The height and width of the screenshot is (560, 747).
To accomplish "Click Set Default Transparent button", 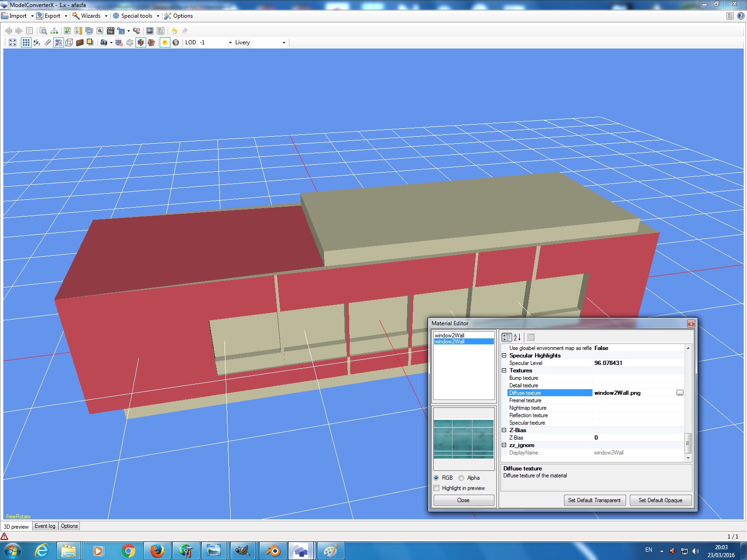I will [x=594, y=500].
